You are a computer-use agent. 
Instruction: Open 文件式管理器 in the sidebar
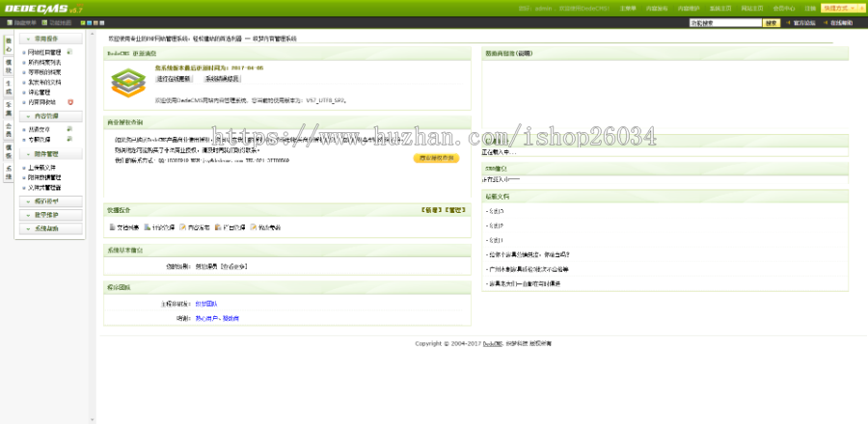pos(44,187)
